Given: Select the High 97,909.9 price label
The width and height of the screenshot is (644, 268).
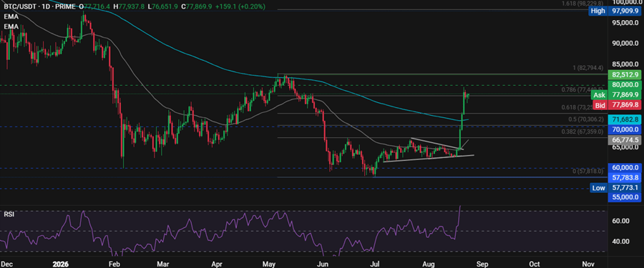Looking at the screenshot, I should coord(614,11).
